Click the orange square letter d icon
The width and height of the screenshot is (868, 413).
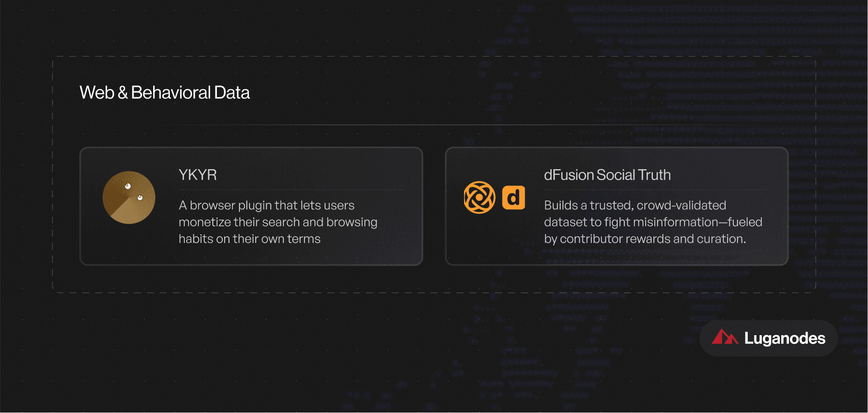(x=514, y=198)
